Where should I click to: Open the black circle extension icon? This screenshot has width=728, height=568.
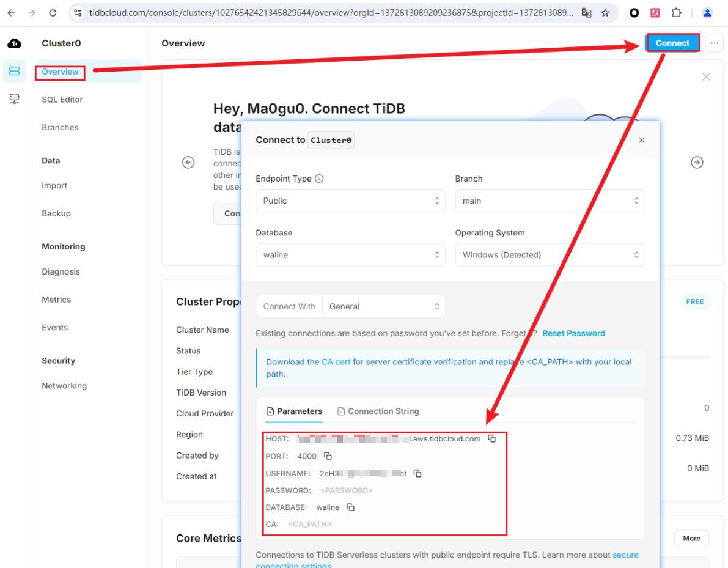pyautogui.click(x=634, y=13)
